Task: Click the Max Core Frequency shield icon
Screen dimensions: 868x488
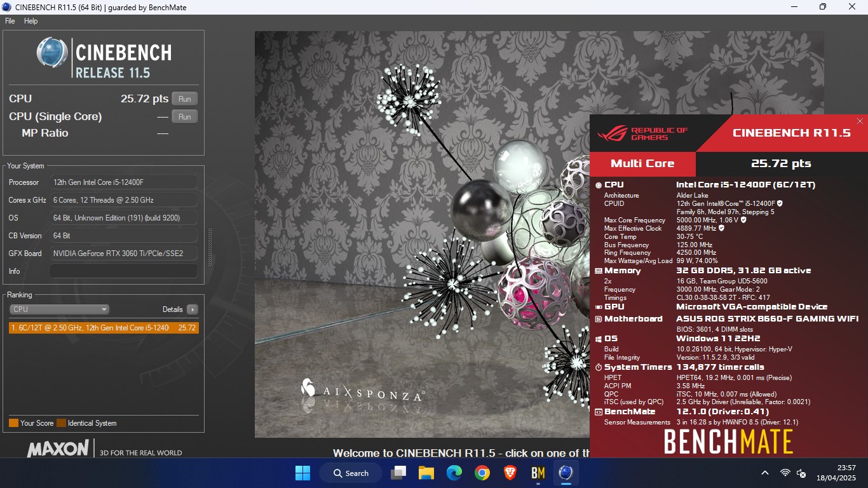Action: (x=743, y=220)
